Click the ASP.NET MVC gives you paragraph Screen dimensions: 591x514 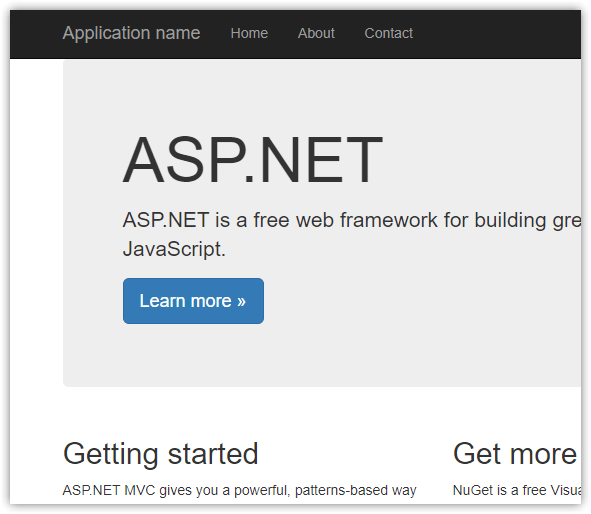(x=240, y=490)
